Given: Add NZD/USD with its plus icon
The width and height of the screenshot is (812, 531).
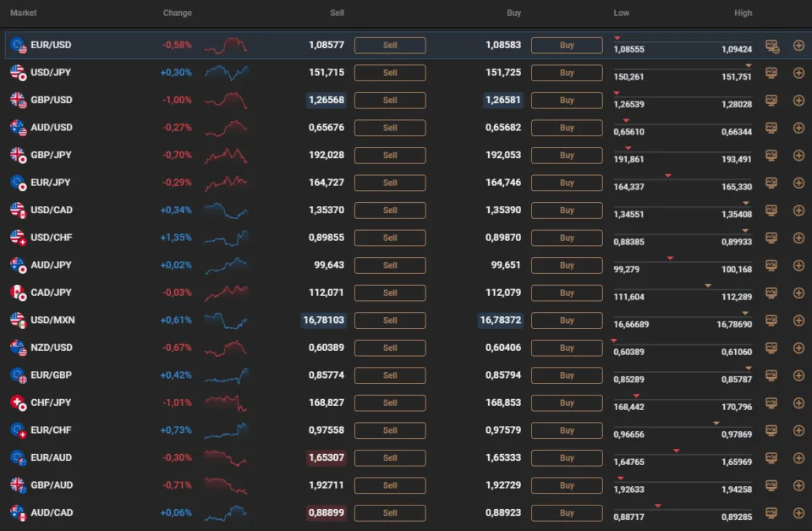Looking at the screenshot, I should (798, 348).
